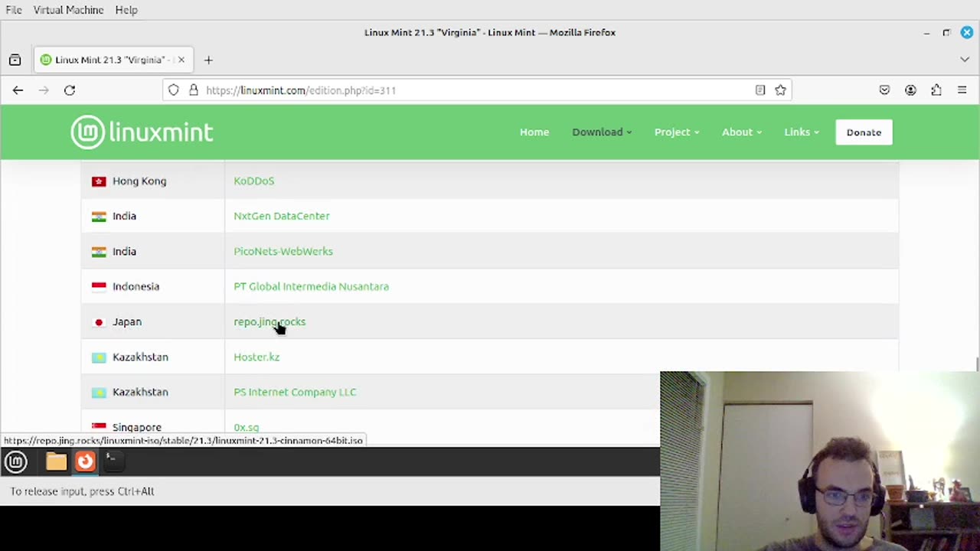
Task: Open the Pocket save icon
Action: tap(884, 90)
